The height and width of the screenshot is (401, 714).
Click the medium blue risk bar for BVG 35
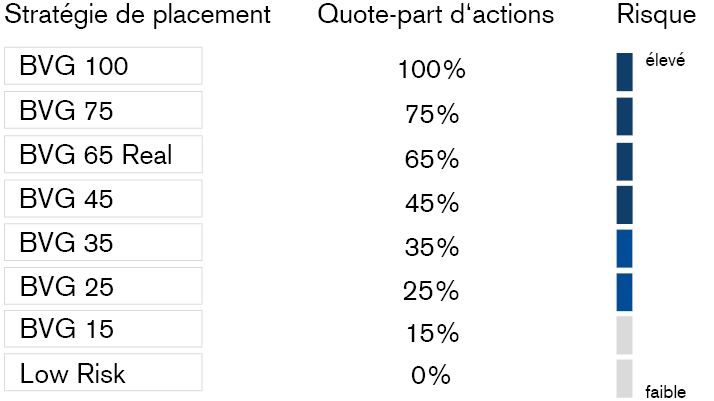click(625, 248)
